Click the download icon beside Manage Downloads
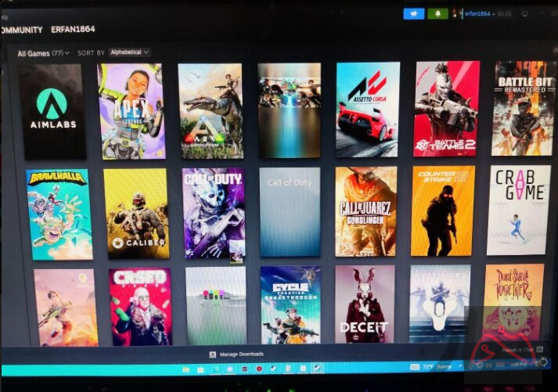The height and width of the screenshot is (392, 558). pyautogui.click(x=212, y=354)
